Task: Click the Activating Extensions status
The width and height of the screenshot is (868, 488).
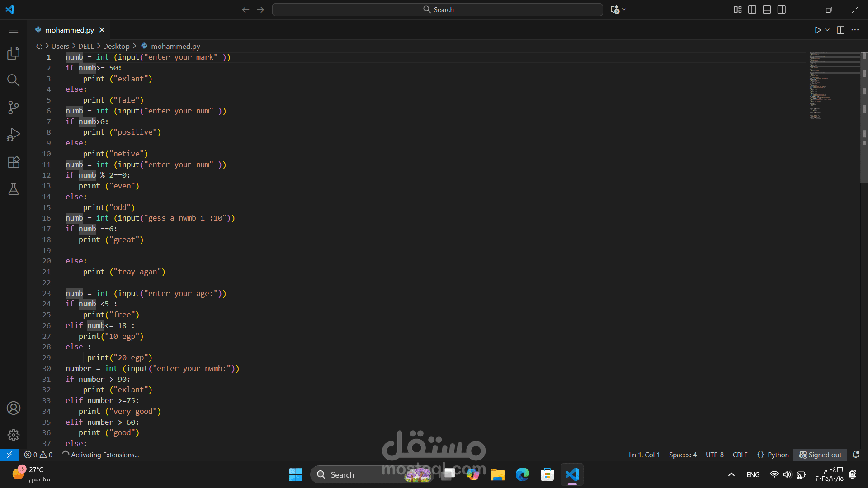Action: click(x=101, y=455)
